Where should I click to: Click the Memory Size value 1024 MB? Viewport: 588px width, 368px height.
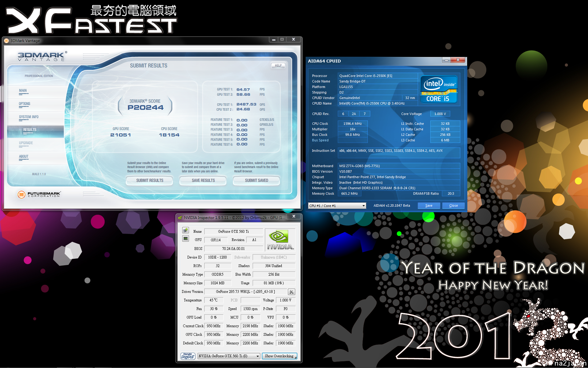217,283
